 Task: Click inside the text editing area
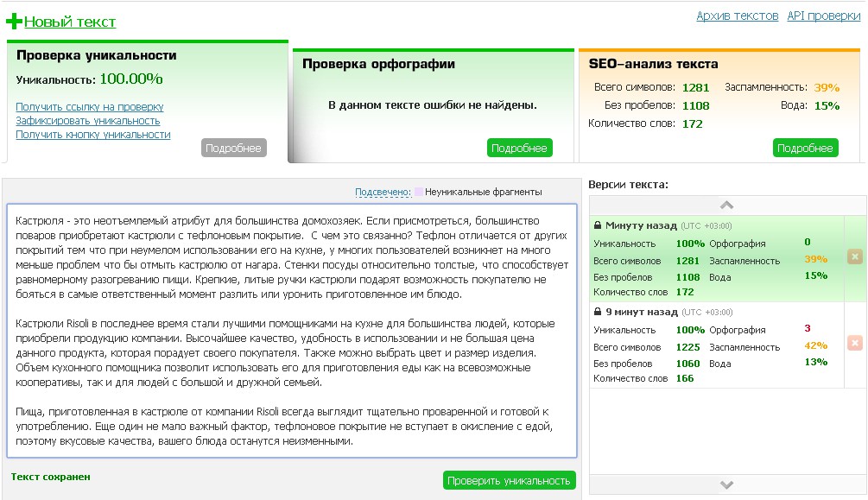click(292, 331)
